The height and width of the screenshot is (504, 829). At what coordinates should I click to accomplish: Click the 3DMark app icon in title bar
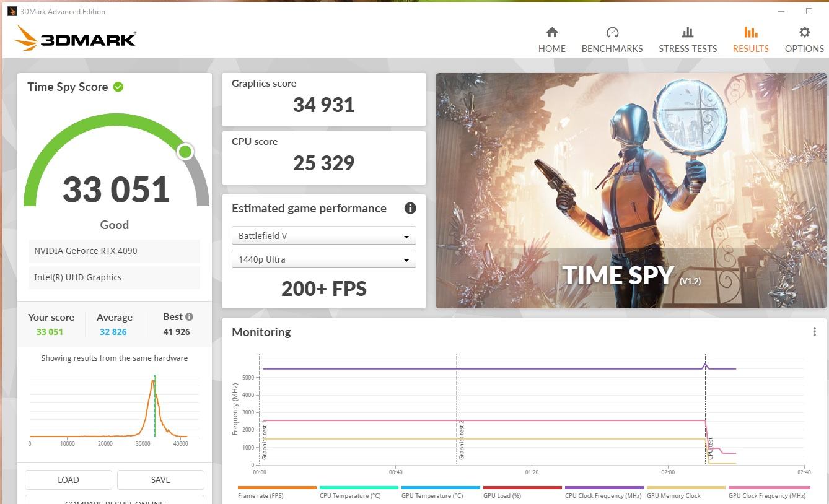(12, 11)
